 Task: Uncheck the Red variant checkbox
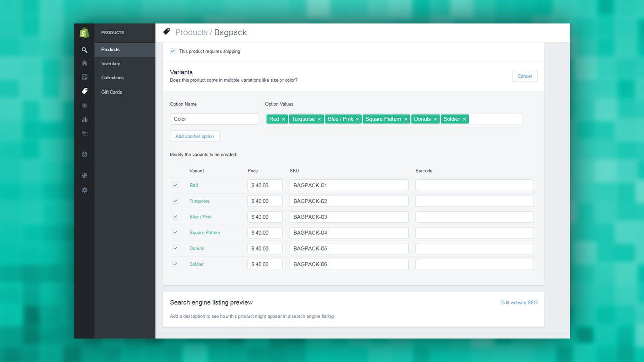pos(175,185)
